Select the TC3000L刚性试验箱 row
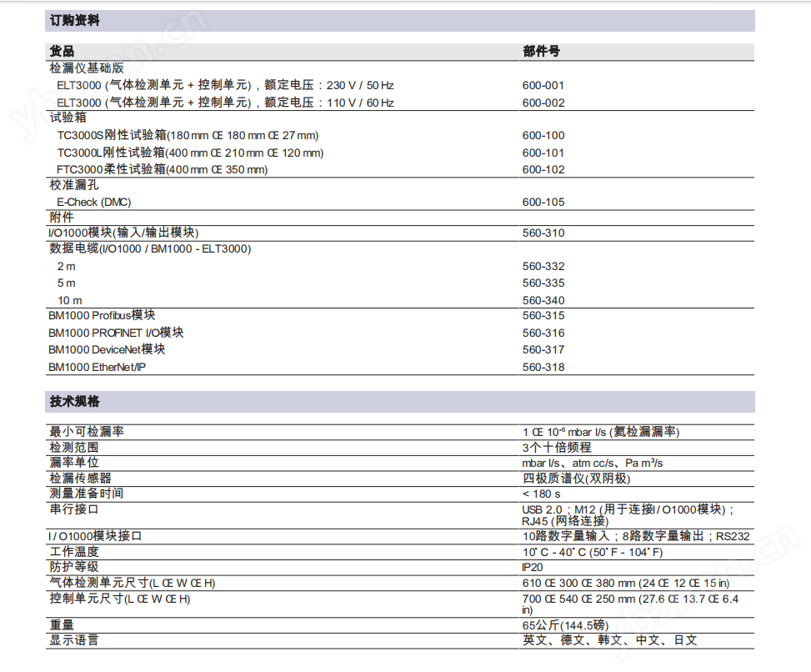The height and width of the screenshot is (672, 811). 190,153
